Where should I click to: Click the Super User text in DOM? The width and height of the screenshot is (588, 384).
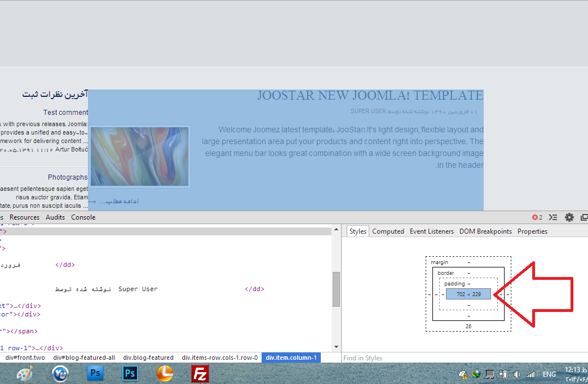click(x=138, y=289)
